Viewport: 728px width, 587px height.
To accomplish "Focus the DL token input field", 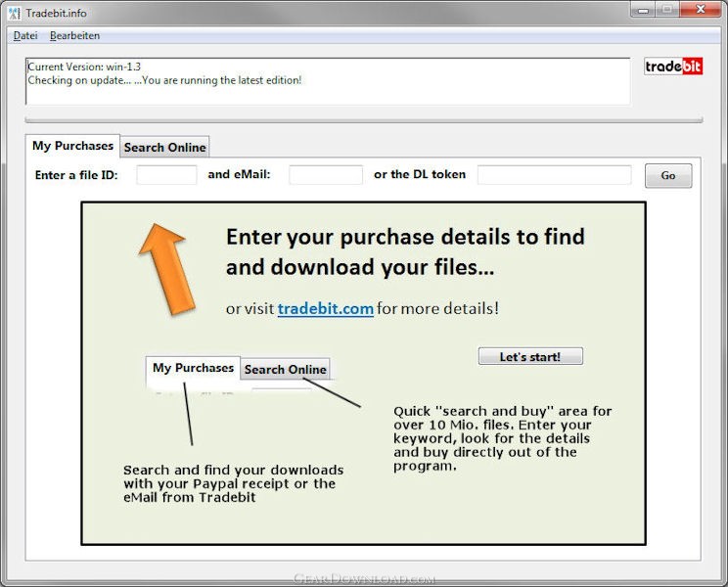I will pyautogui.click(x=555, y=175).
